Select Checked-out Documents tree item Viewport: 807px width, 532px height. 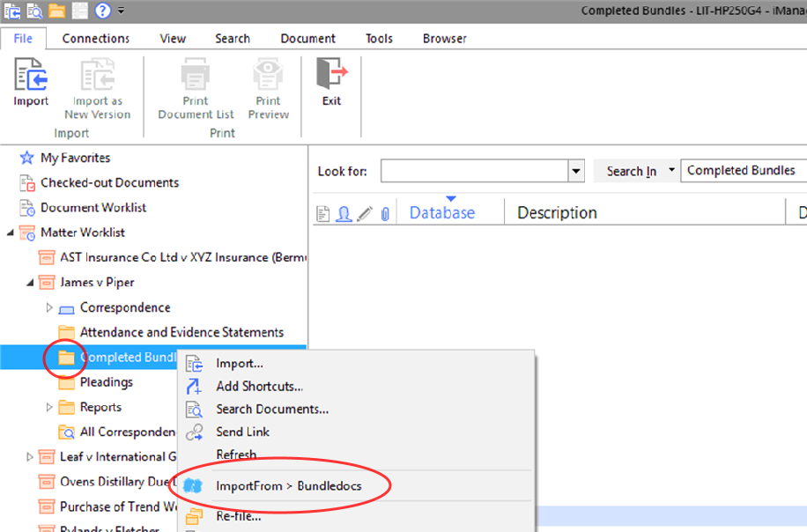coord(109,182)
